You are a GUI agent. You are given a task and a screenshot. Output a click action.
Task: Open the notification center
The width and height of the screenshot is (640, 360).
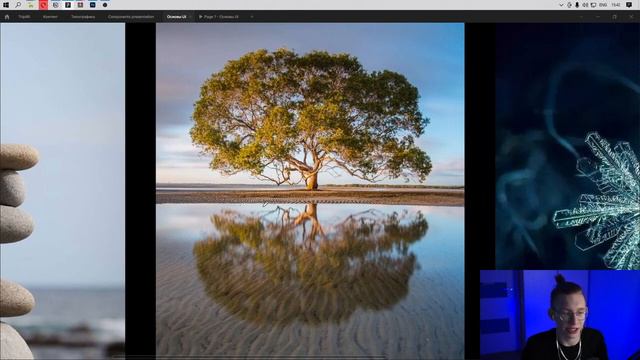coord(629,5)
